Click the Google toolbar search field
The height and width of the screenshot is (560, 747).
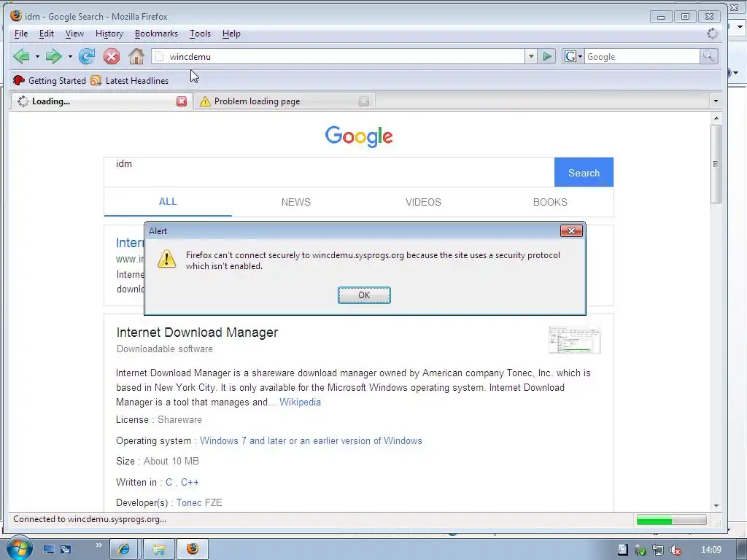pyautogui.click(x=642, y=57)
